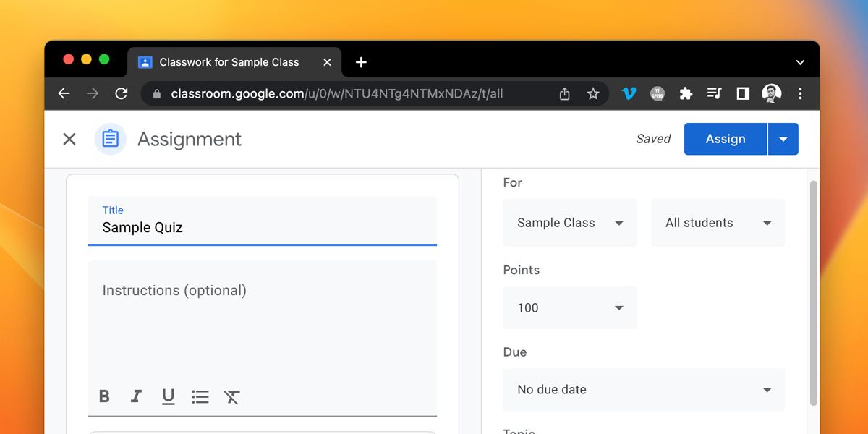868x434 pixels.
Task: Open the All students dropdown
Action: (718, 223)
